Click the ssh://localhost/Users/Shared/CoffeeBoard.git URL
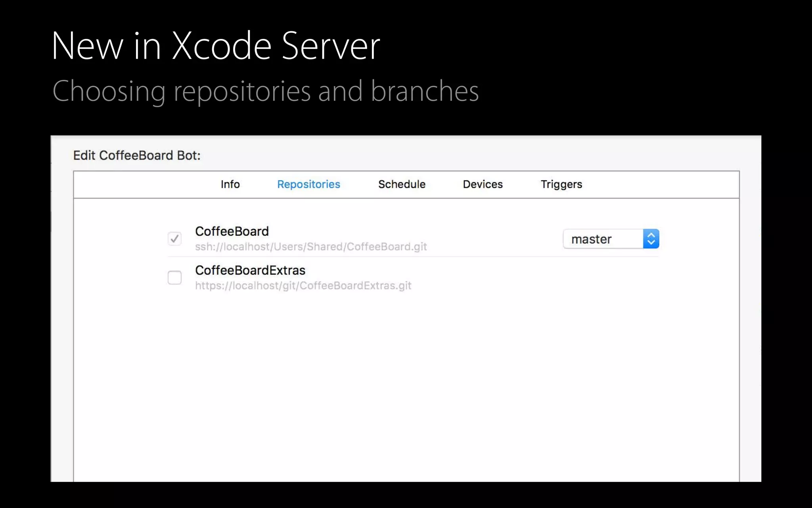Viewport: 812px width, 508px height. click(x=311, y=247)
